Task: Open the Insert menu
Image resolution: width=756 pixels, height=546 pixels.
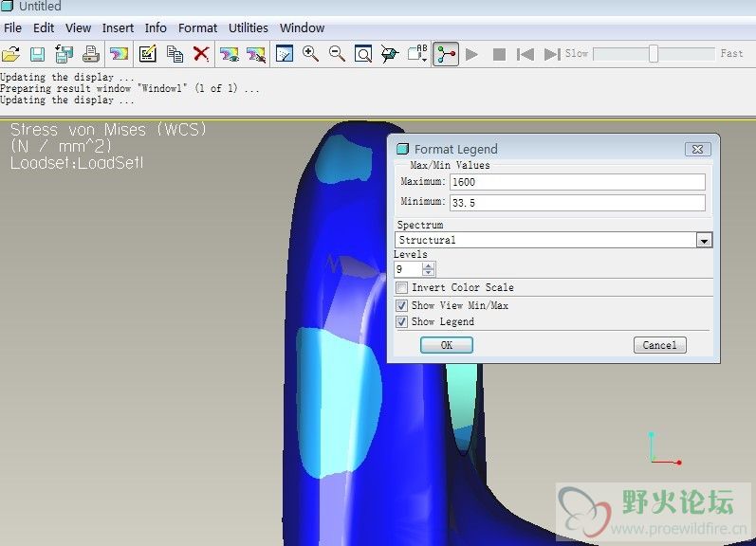Action: pos(118,27)
